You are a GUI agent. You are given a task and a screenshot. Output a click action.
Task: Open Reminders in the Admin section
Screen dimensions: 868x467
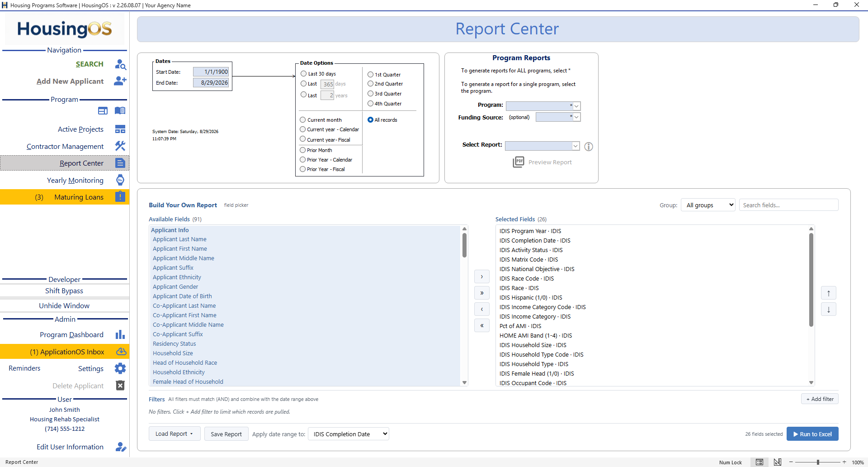[24, 368]
